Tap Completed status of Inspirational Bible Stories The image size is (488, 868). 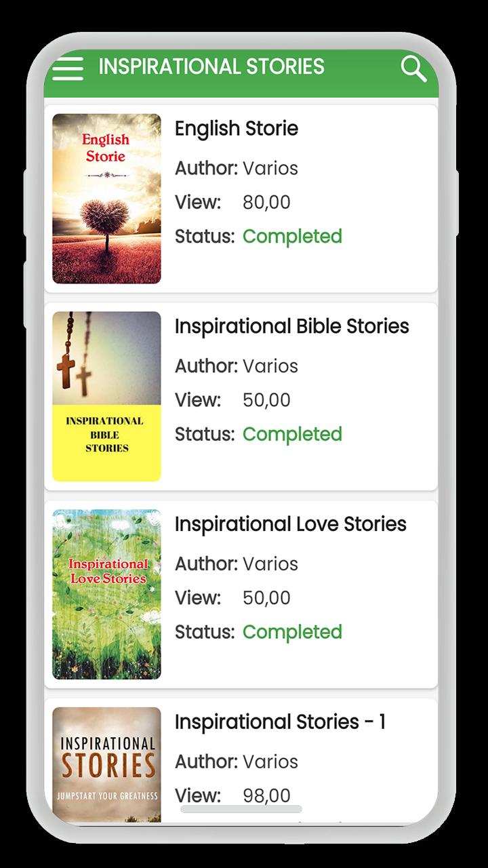click(x=292, y=435)
